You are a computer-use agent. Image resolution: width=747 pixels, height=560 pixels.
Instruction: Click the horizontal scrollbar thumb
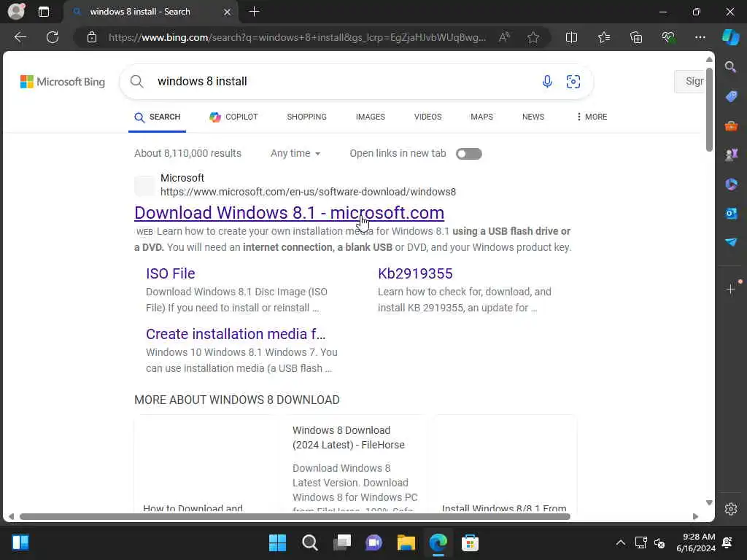pyautogui.click(x=295, y=517)
